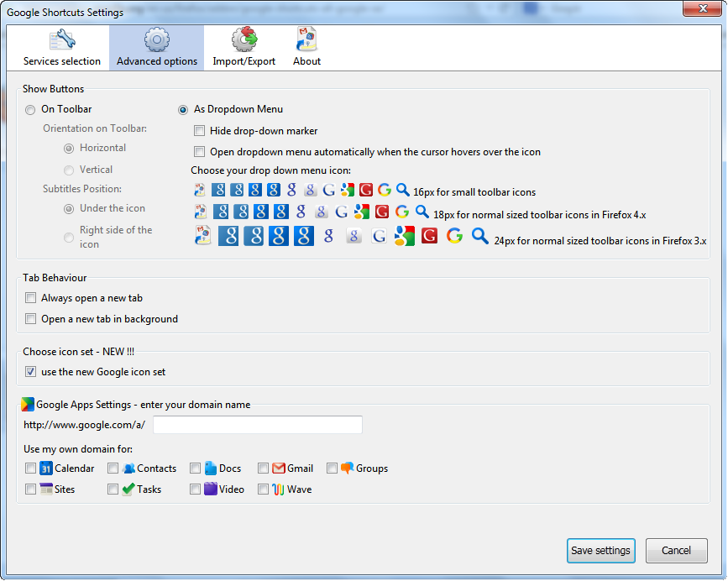The image size is (728, 581).
Task: Tick the Video own-domain checkbox
Action: click(195, 489)
